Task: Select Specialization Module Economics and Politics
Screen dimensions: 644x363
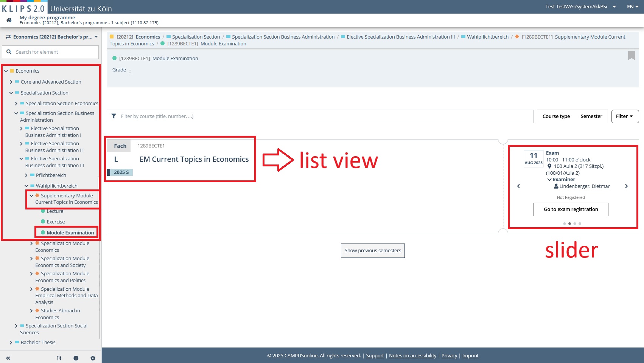Action: coord(62,277)
